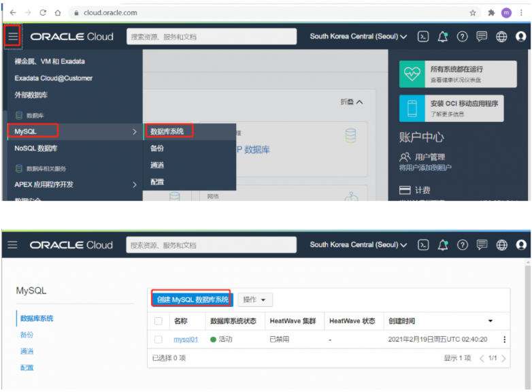Go back using the browser back arrow
The height and width of the screenshot is (392, 532).
coord(13,12)
